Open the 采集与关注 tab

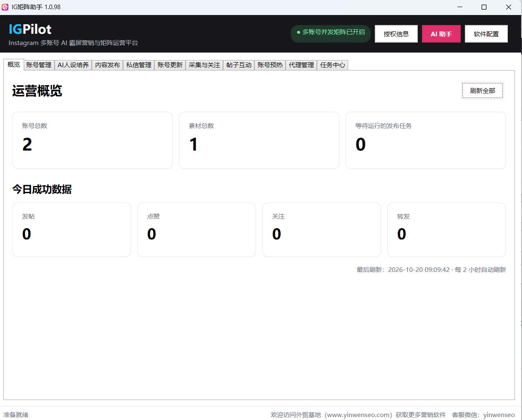(x=204, y=65)
